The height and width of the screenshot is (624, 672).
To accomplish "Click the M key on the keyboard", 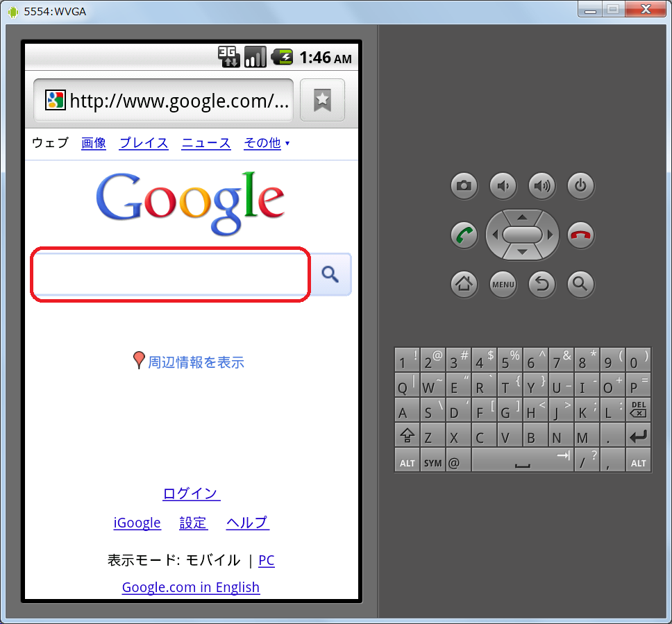I will click(587, 435).
